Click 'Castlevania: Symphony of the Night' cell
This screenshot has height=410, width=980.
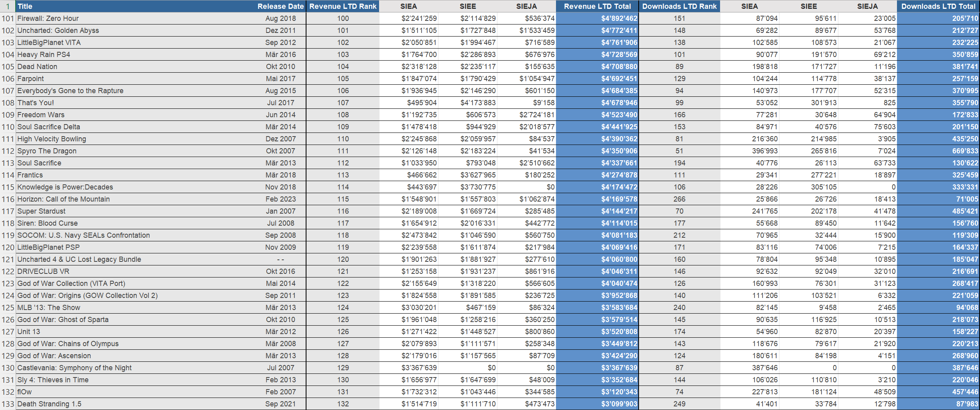[136, 368]
